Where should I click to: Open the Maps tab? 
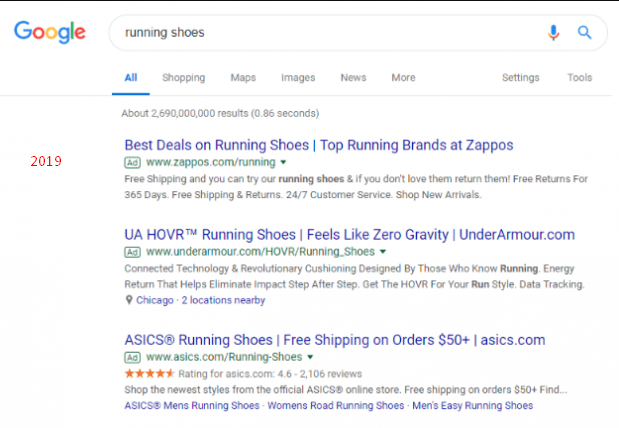pos(243,78)
